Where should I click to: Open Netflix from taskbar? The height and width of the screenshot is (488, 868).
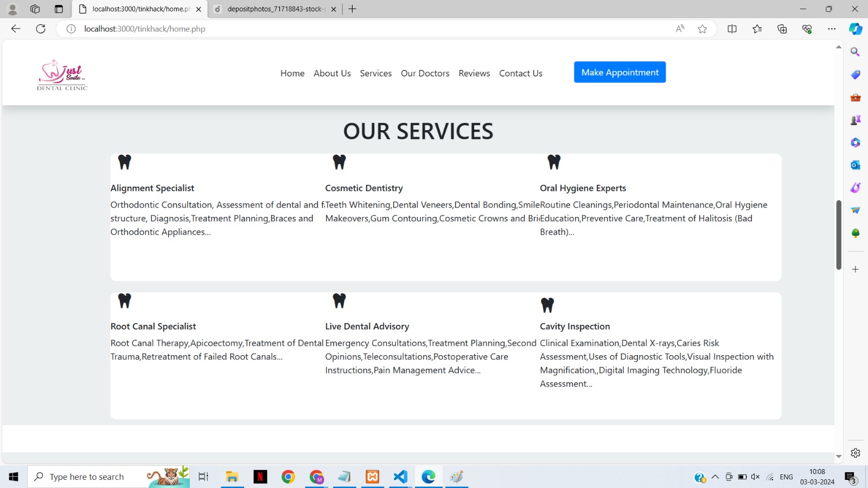[x=260, y=477]
